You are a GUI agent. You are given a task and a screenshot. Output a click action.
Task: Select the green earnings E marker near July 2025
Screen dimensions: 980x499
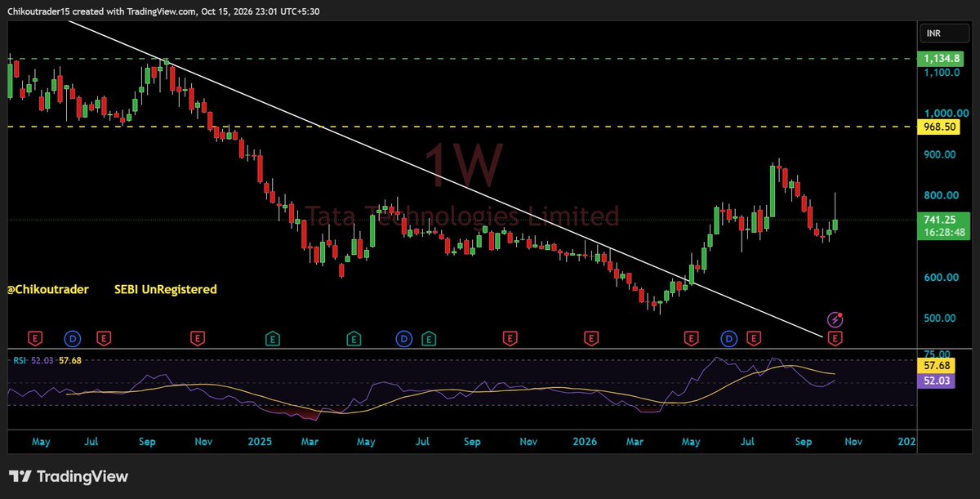coord(429,336)
